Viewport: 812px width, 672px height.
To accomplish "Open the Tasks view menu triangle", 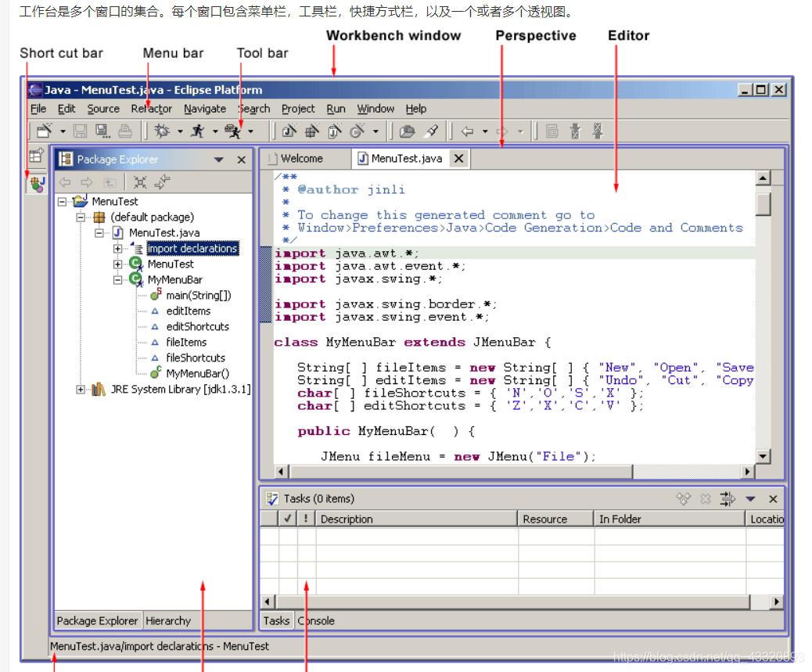I will pos(750,499).
